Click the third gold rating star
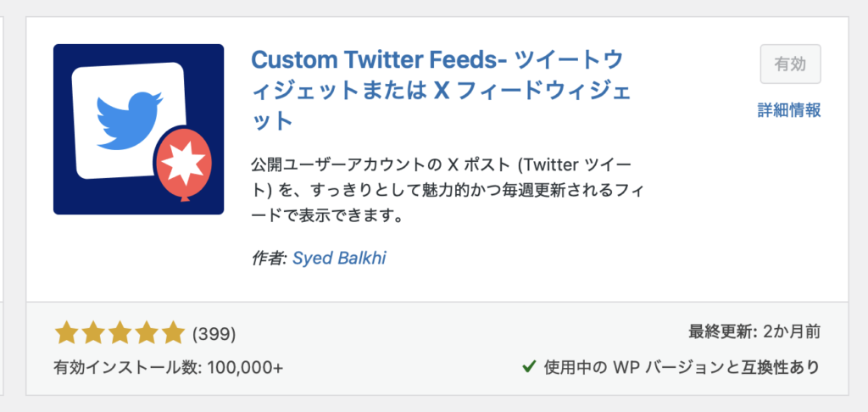Image resolution: width=868 pixels, height=412 pixels. tap(119, 333)
